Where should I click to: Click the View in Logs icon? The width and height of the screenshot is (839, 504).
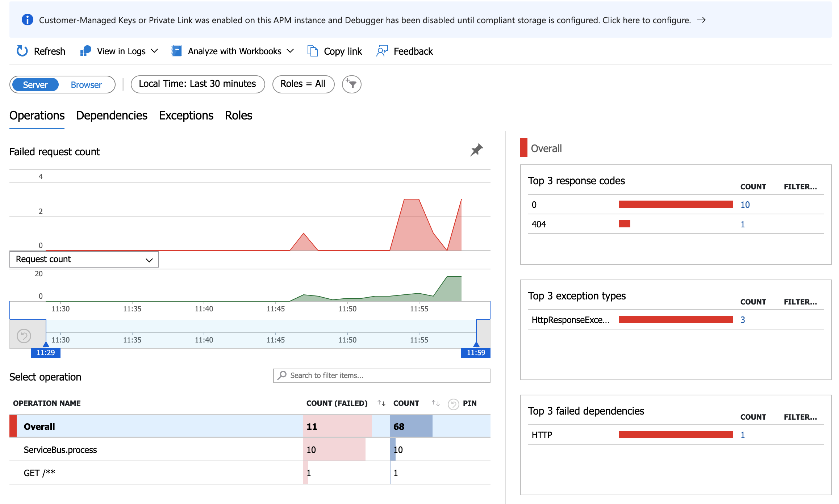[x=85, y=51]
